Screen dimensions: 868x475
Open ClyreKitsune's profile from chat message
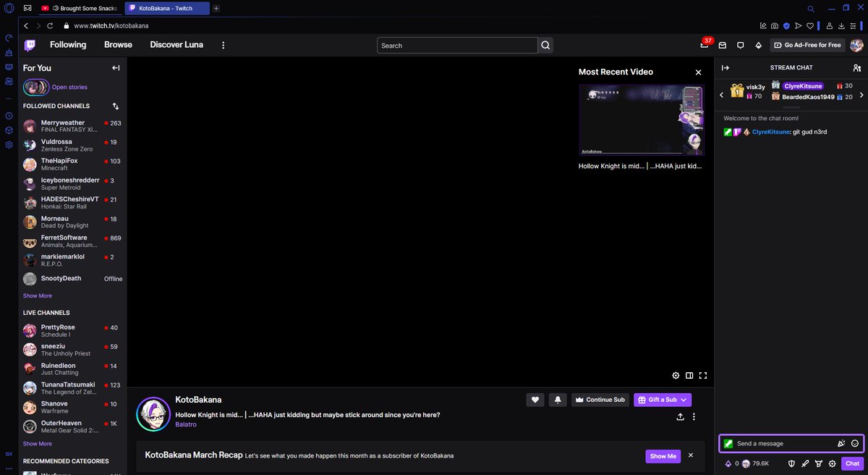pos(770,132)
